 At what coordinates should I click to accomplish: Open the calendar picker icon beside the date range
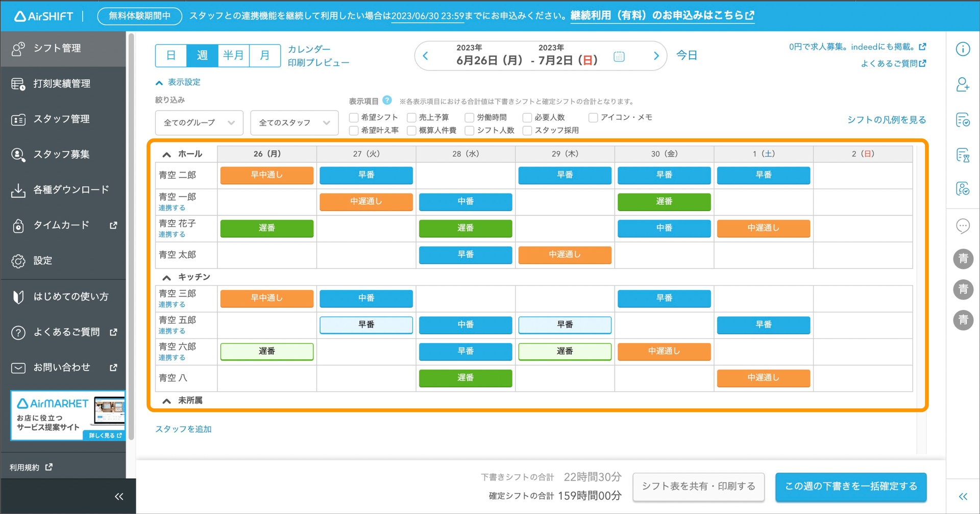pos(619,56)
